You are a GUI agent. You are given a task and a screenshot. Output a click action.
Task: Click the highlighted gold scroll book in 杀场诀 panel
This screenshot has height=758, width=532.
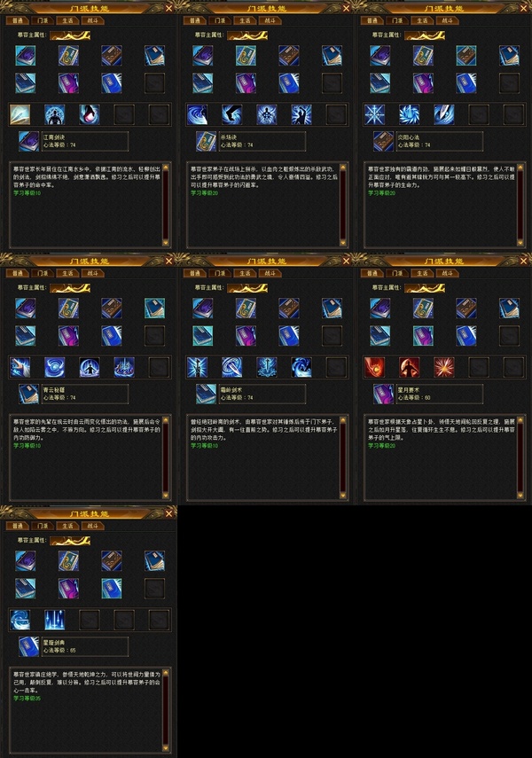tap(246, 56)
